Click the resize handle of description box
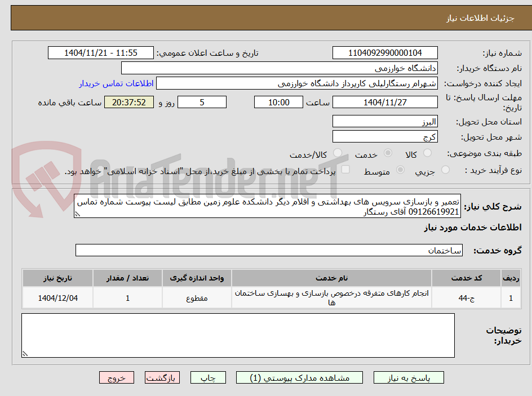 77,214
